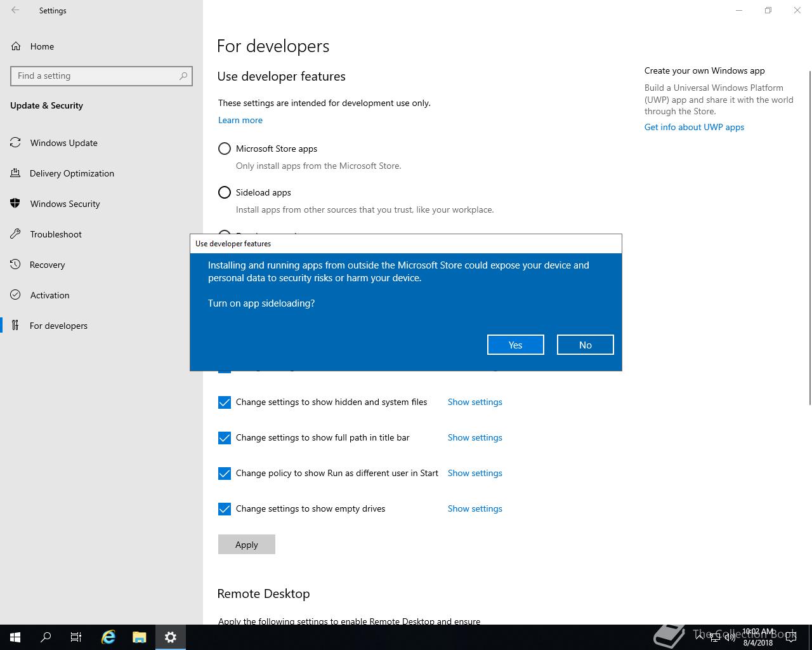This screenshot has width=812, height=650.
Task: Open Get info about UWP apps link
Action: point(694,127)
